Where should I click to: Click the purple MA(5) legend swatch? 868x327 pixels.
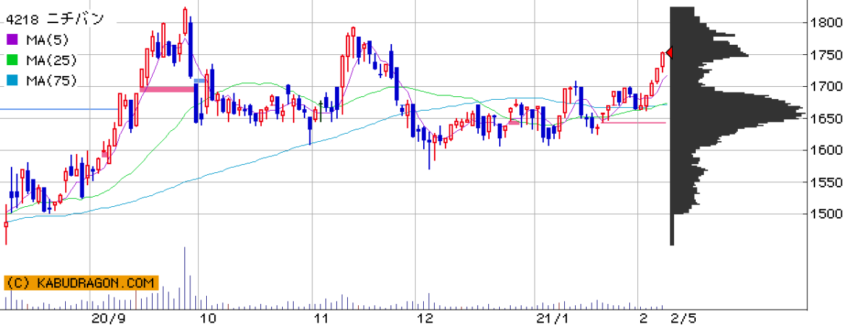13,39
